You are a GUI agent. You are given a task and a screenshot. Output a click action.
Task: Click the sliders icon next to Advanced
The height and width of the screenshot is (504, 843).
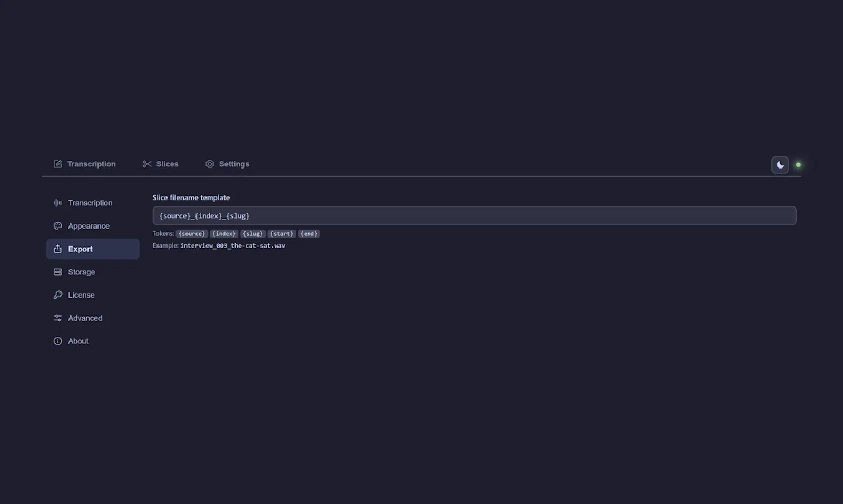[58, 318]
